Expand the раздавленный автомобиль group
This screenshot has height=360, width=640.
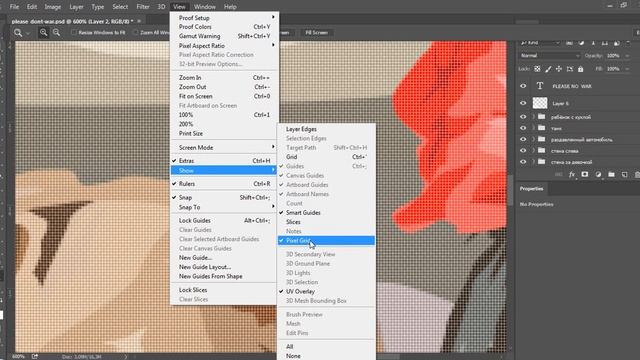[x=533, y=139]
